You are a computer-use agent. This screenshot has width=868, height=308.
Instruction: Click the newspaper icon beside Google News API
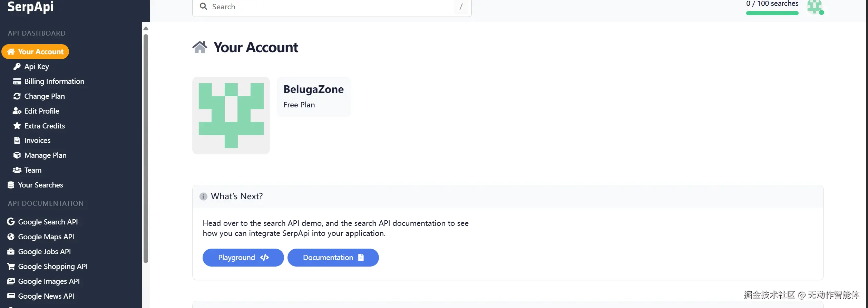click(11, 296)
